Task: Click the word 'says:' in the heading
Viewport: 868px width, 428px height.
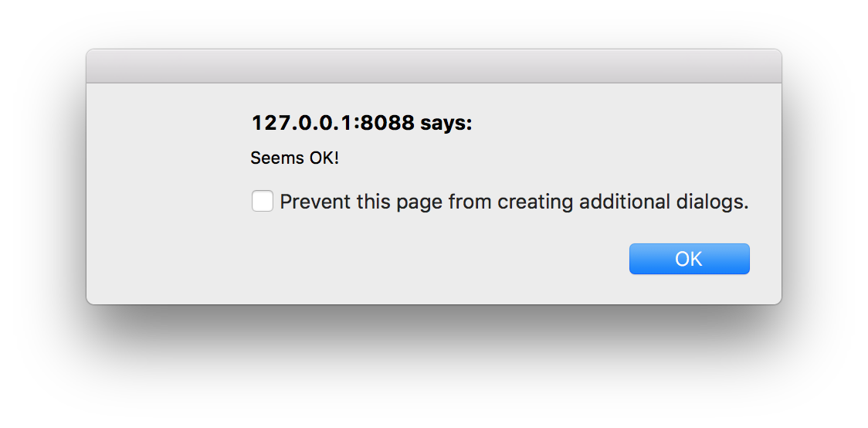Action: [446, 123]
